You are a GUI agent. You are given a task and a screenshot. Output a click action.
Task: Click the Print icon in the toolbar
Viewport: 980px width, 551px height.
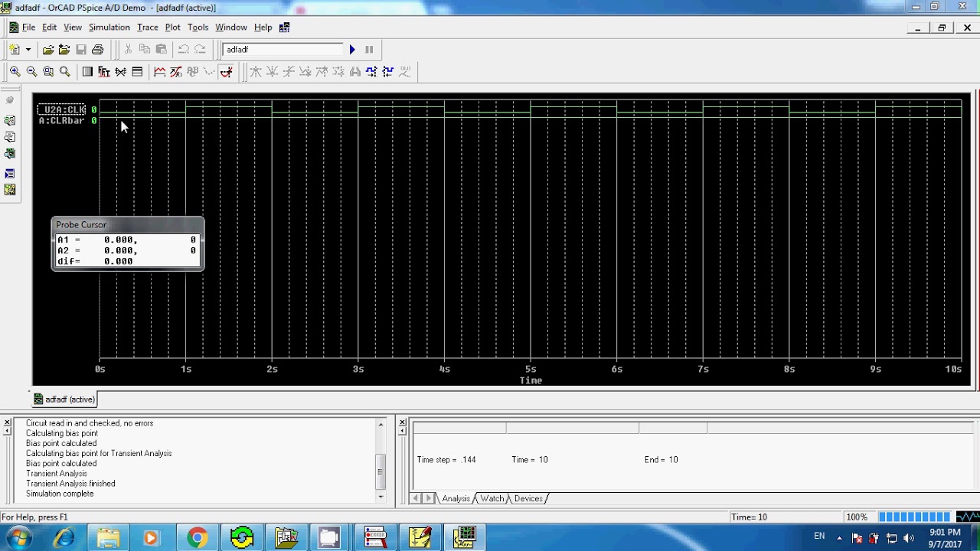point(97,50)
